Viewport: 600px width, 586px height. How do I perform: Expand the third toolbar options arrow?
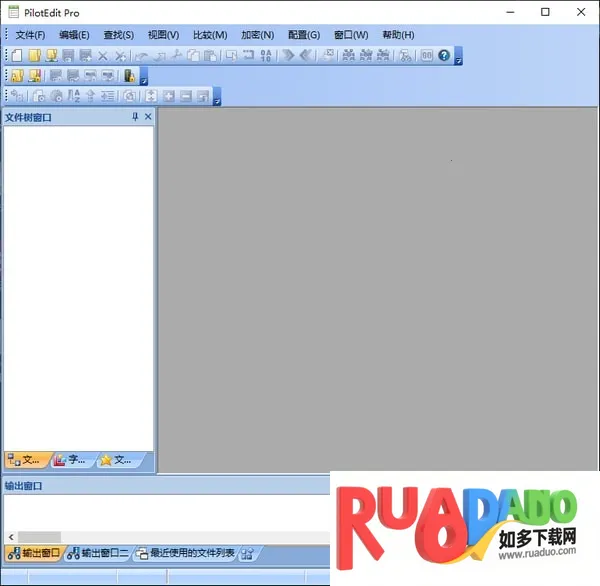(x=216, y=99)
